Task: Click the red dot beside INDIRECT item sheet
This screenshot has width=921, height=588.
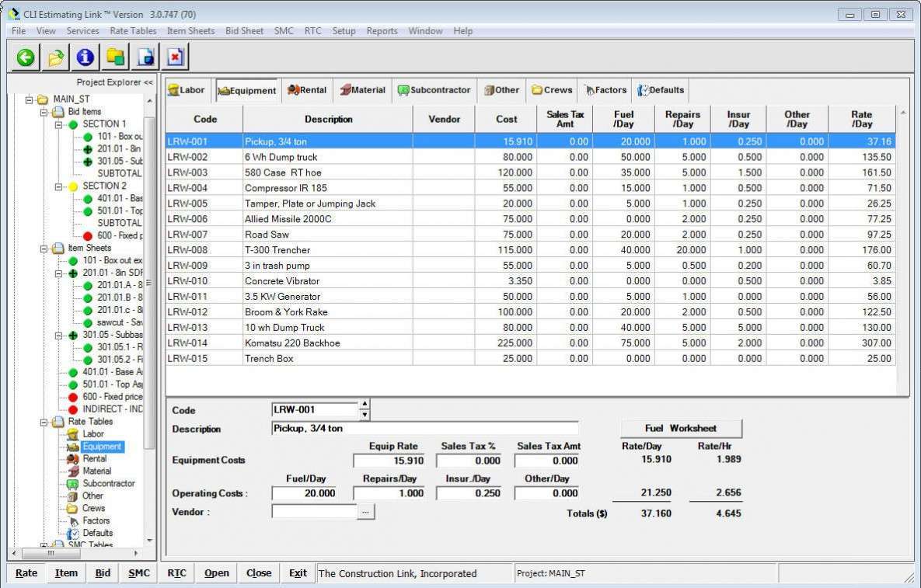Action: [73, 409]
